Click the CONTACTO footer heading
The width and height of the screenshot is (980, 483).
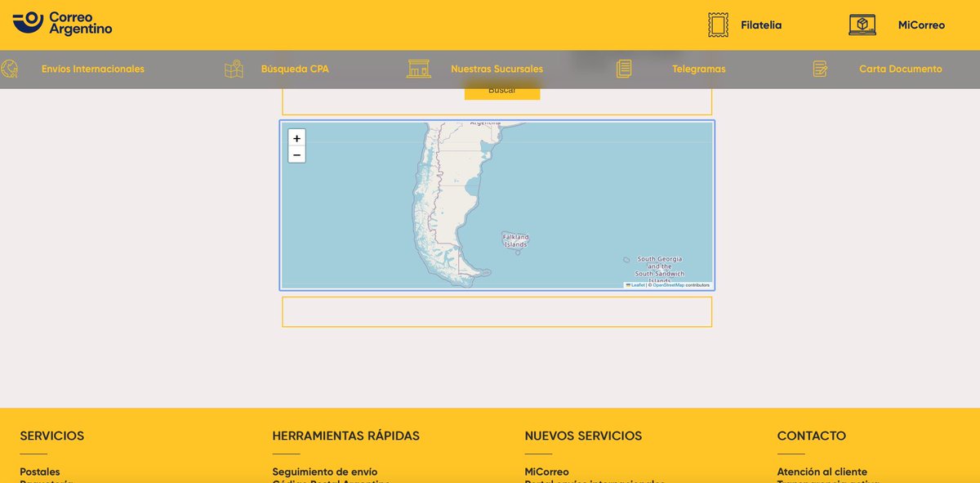click(x=812, y=436)
